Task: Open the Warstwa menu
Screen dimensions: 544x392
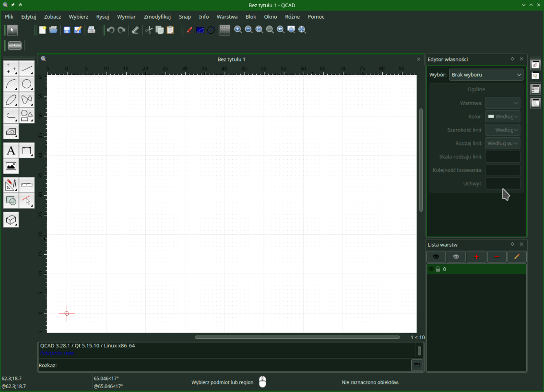Action: tap(227, 17)
